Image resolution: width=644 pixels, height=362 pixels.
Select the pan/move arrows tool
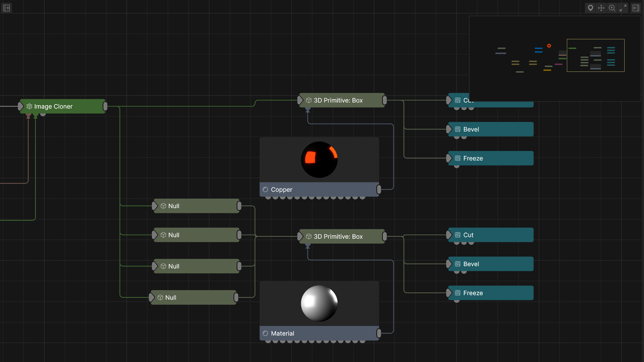[x=601, y=8]
